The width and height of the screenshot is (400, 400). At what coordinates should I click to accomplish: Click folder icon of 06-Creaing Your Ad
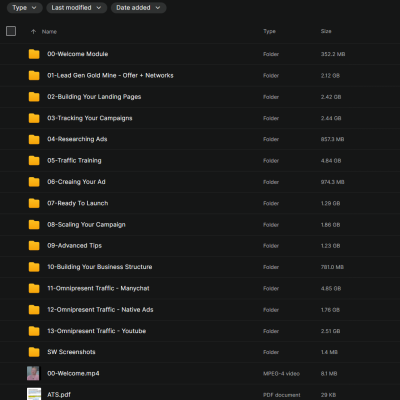34,182
